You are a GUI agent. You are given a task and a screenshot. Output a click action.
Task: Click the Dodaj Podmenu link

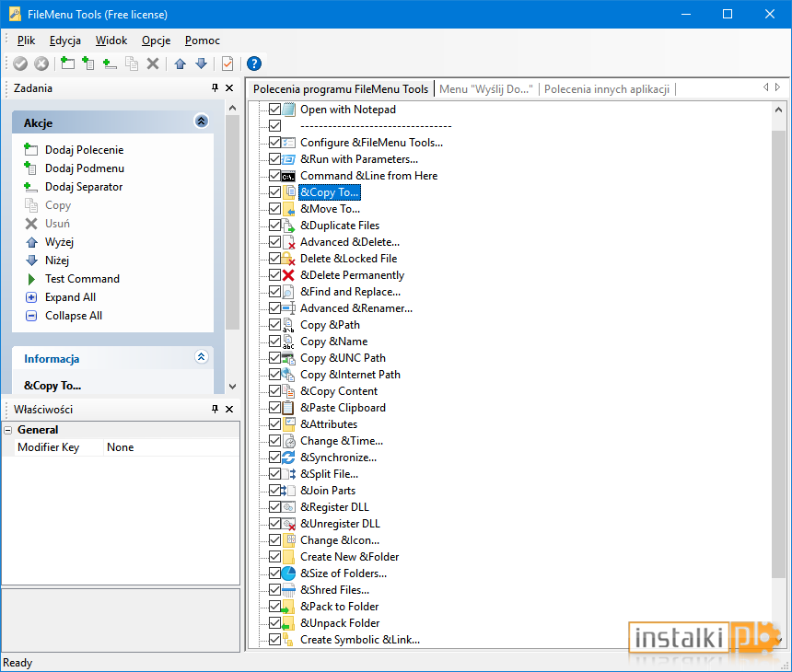click(85, 168)
